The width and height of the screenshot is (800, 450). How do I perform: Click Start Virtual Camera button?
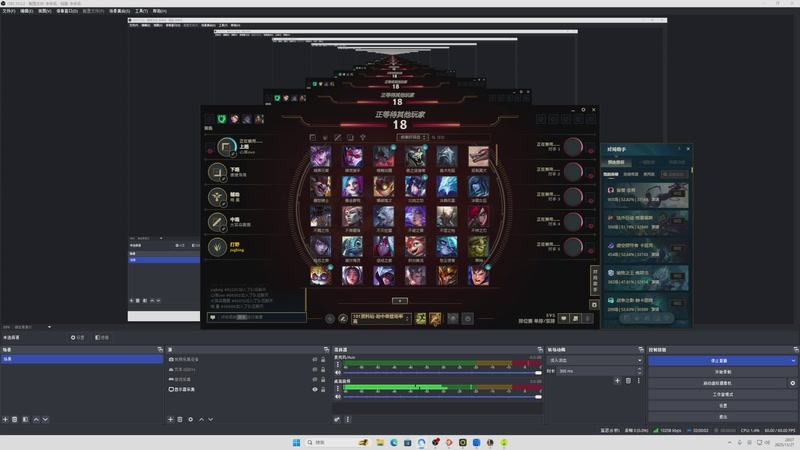(x=717, y=383)
